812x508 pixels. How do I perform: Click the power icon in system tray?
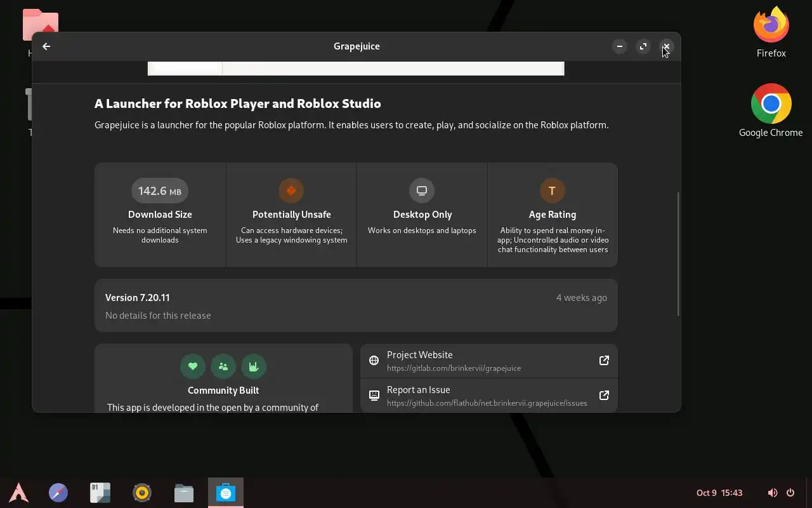pos(790,493)
